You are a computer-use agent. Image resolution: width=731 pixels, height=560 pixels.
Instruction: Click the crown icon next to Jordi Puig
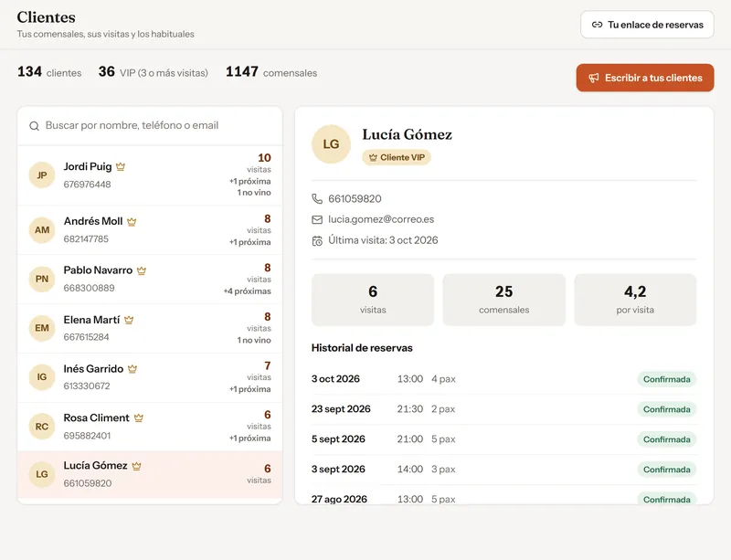click(x=121, y=166)
